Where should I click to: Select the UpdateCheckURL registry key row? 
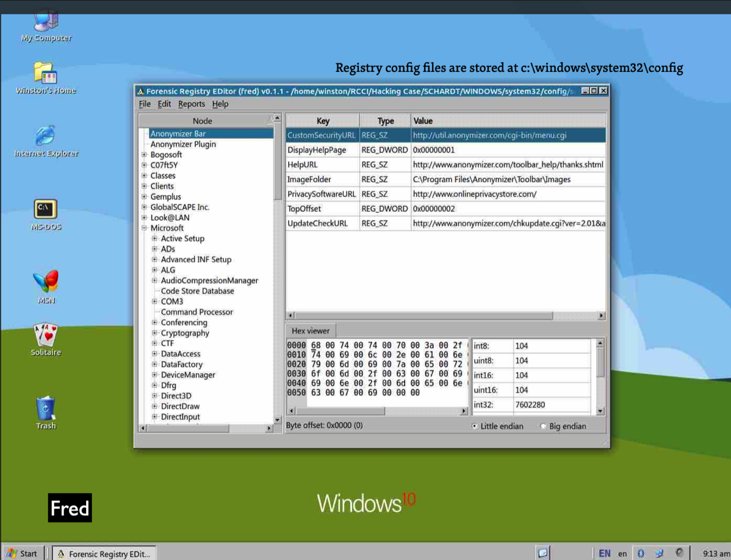(317, 223)
